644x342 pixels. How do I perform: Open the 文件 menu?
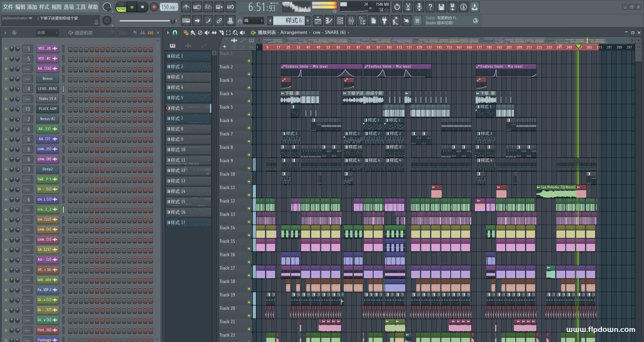[8, 7]
